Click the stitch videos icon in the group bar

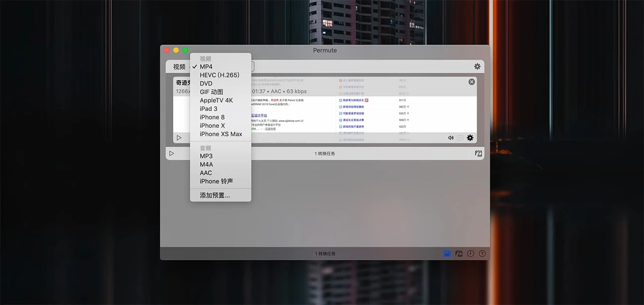[478, 153]
